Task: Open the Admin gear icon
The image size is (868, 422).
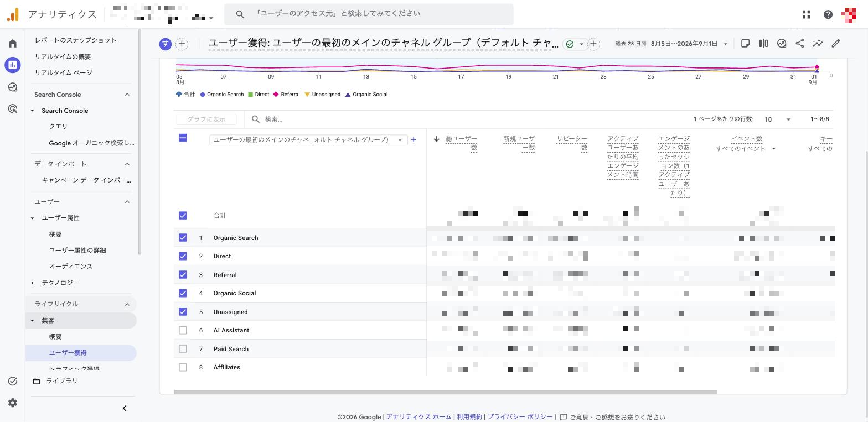Action: coord(13,403)
